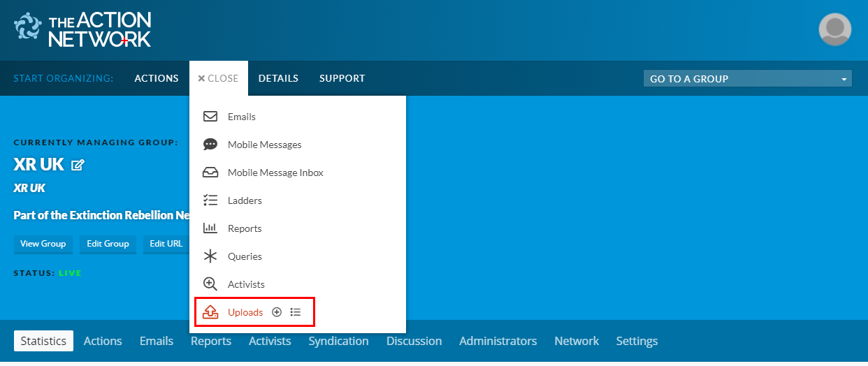Click the Start Organizing label
868x366 pixels.
tap(64, 78)
